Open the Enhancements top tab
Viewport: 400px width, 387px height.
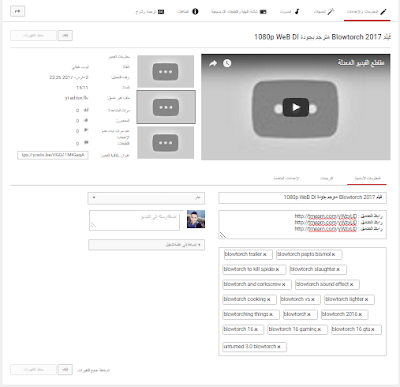point(324,12)
